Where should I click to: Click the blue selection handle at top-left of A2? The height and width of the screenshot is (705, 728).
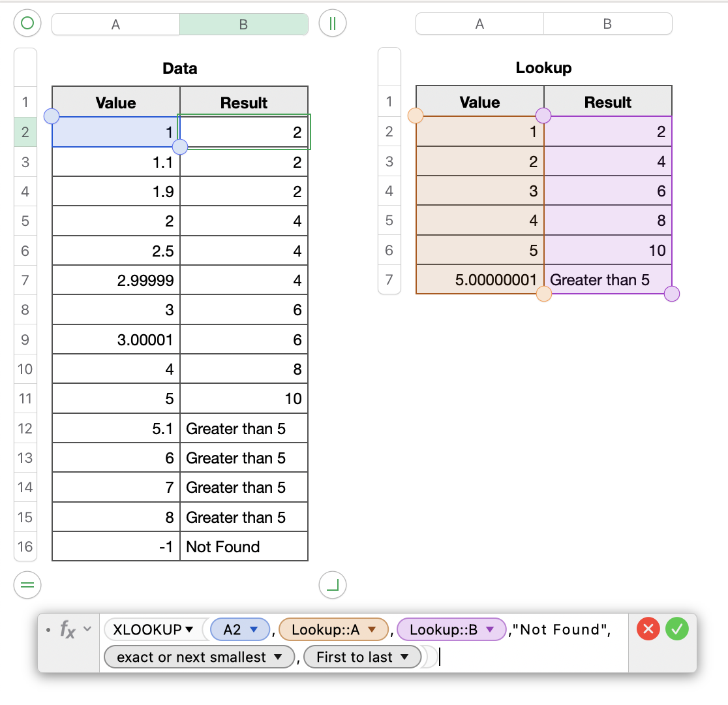click(x=52, y=116)
